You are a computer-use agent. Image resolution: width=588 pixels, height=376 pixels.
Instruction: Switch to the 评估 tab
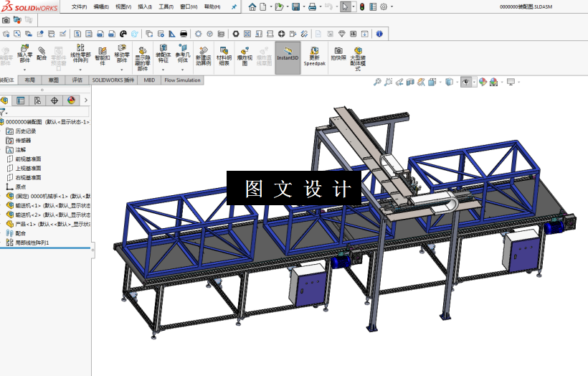point(77,80)
